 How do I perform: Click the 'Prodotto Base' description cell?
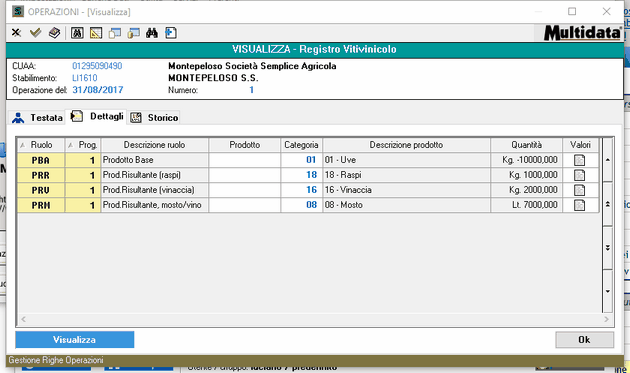[x=155, y=160]
